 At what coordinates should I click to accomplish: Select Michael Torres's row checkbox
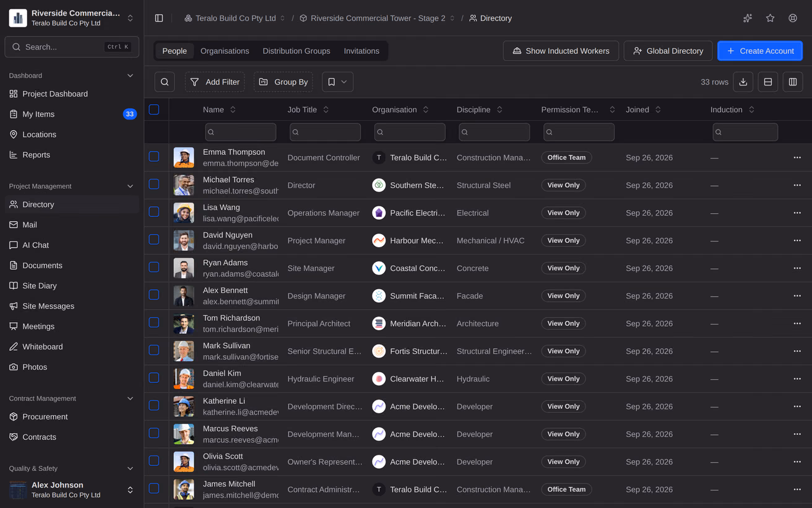(154, 184)
